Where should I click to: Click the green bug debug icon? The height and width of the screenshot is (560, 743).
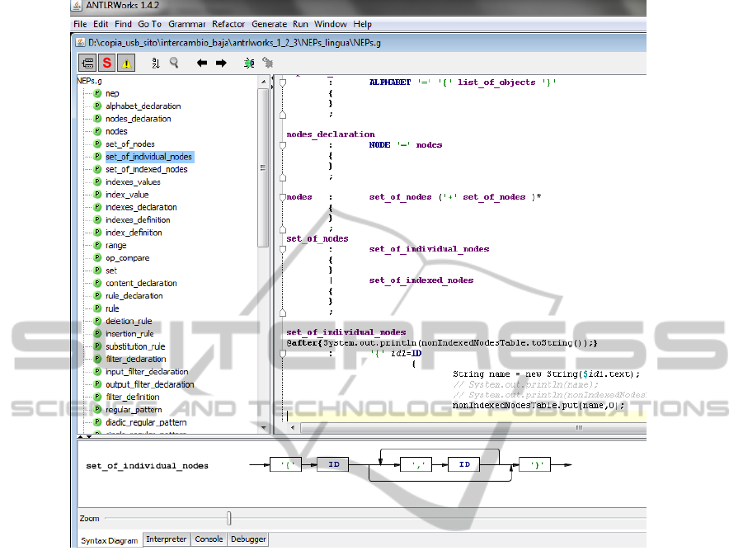pyautogui.click(x=249, y=63)
